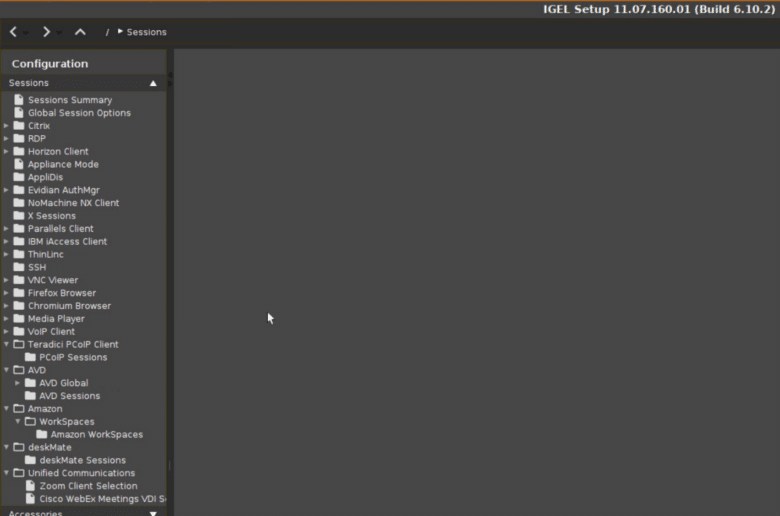Click the Appliance Mode page icon
Screen dimensions: 780x516
19,164
